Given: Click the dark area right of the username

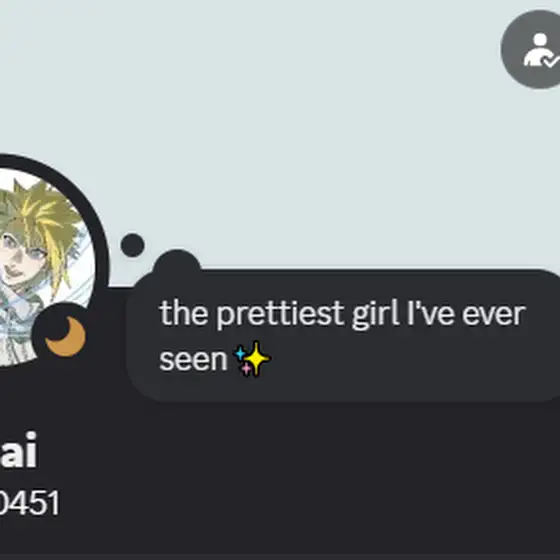Looking at the screenshot, I should tap(307, 502).
